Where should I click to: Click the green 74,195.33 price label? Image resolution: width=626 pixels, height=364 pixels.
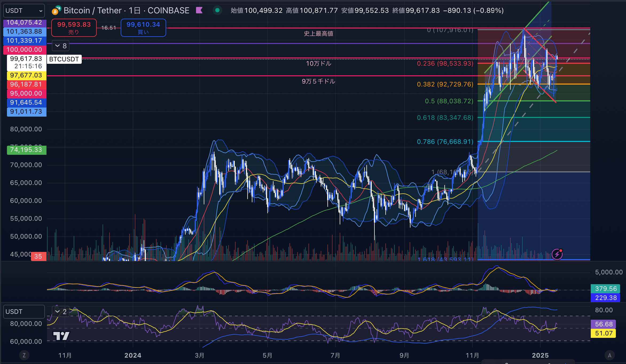[x=26, y=150]
